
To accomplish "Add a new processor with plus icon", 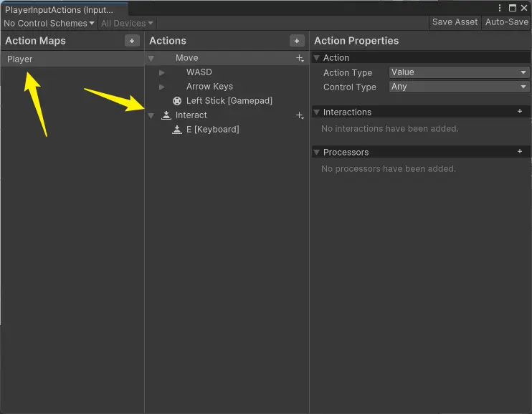I will pos(520,152).
